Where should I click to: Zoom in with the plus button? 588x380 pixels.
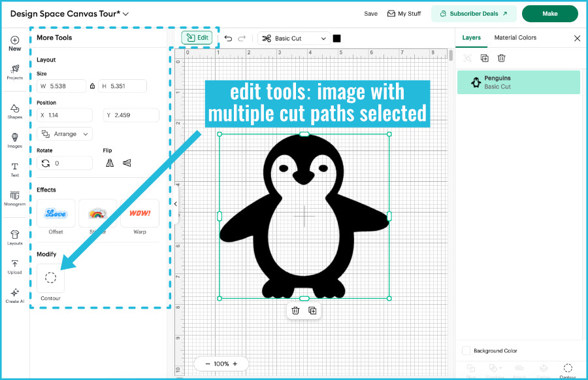pos(235,364)
